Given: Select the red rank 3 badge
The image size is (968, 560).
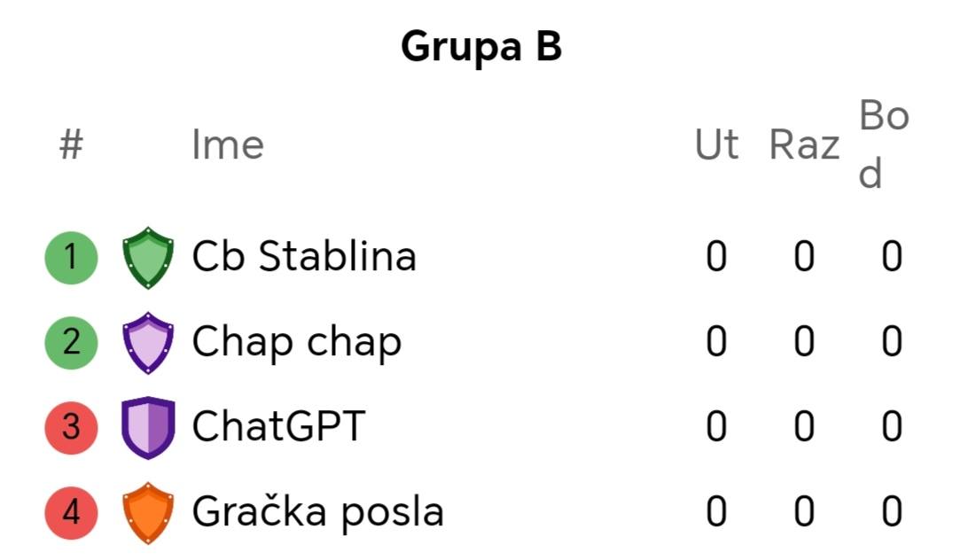Looking at the screenshot, I should point(71,427).
